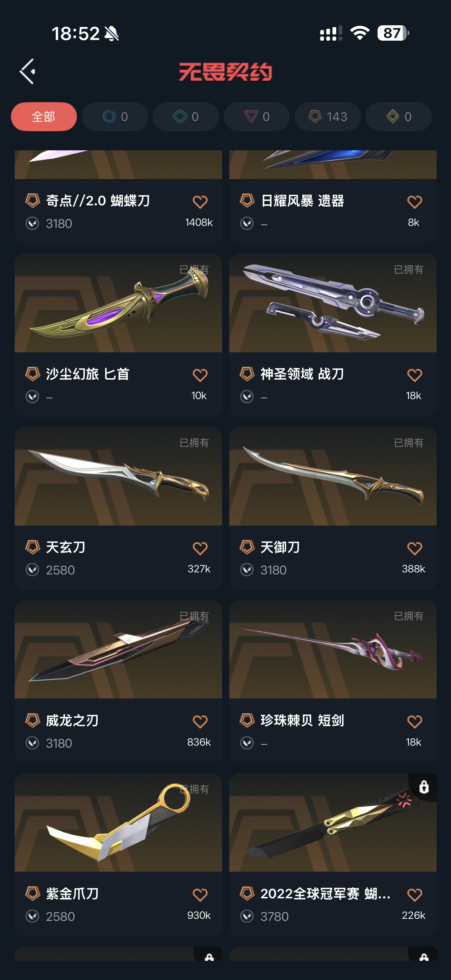Select the tier filter showing 143
Viewport: 451px width, 980px height.
click(x=328, y=117)
